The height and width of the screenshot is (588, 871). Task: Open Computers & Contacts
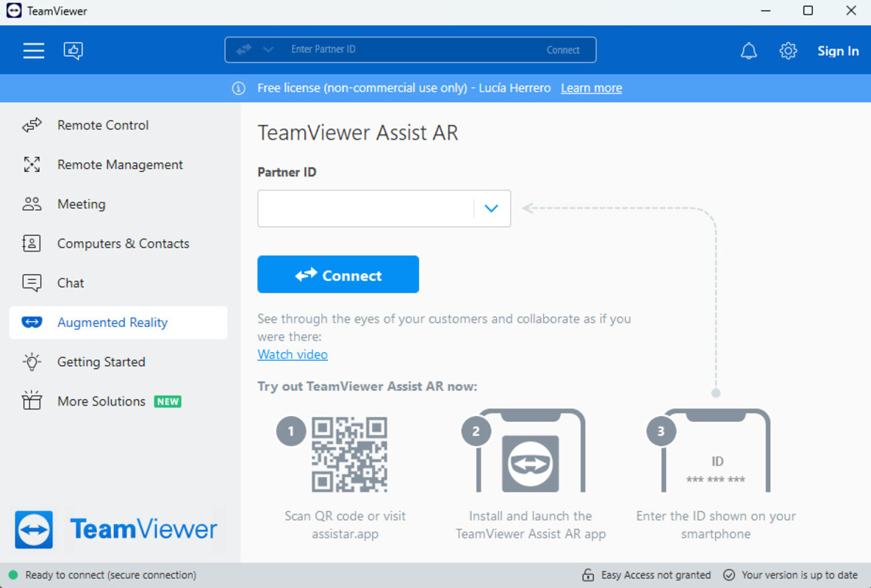tap(123, 244)
